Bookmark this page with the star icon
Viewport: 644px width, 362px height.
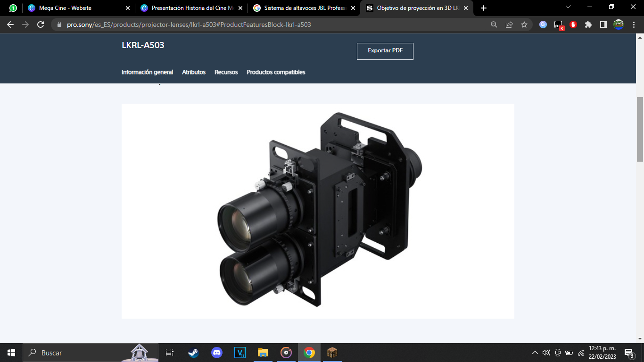click(x=524, y=25)
